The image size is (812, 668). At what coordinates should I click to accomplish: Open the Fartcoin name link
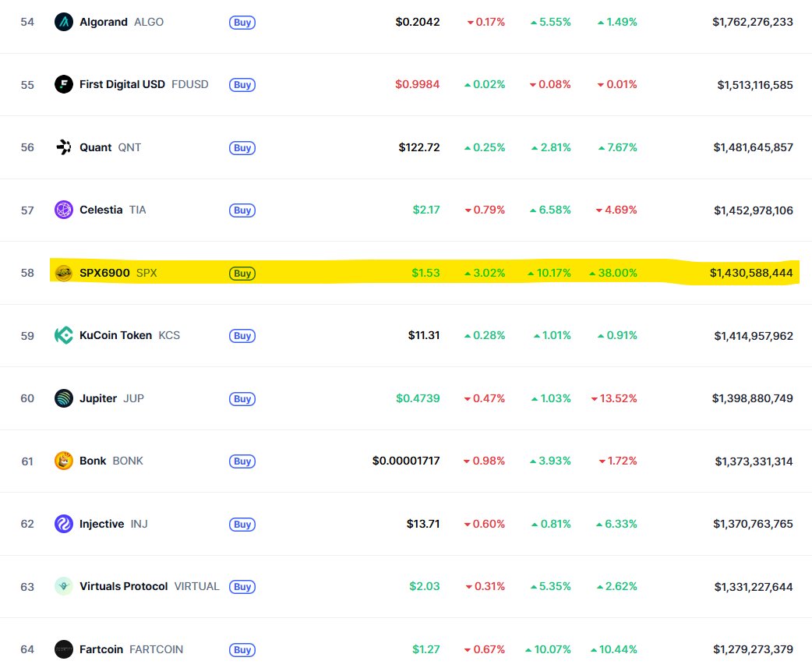click(101, 649)
